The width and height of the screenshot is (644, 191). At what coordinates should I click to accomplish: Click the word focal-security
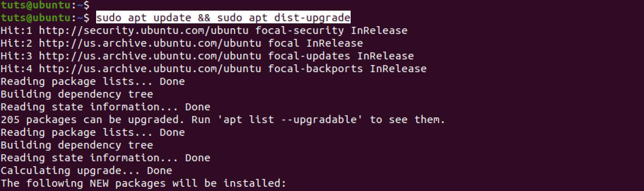point(299,30)
